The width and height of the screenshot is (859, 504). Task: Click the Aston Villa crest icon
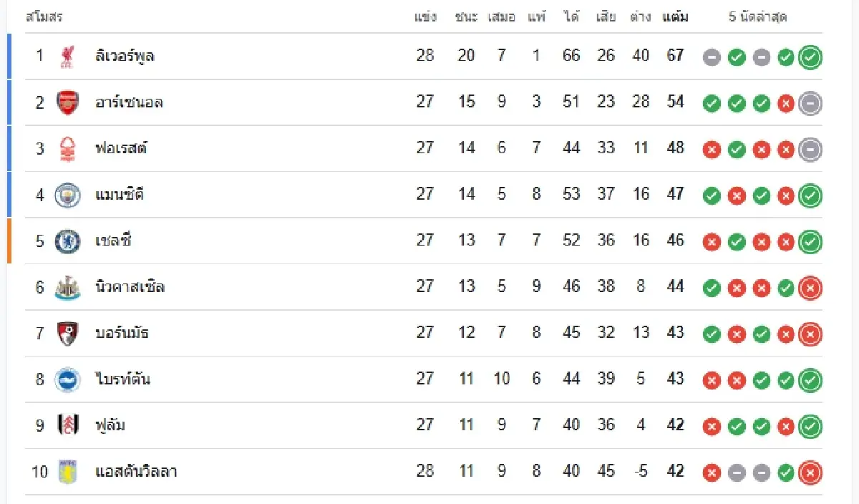pyautogui.click(x=67, y=472)
